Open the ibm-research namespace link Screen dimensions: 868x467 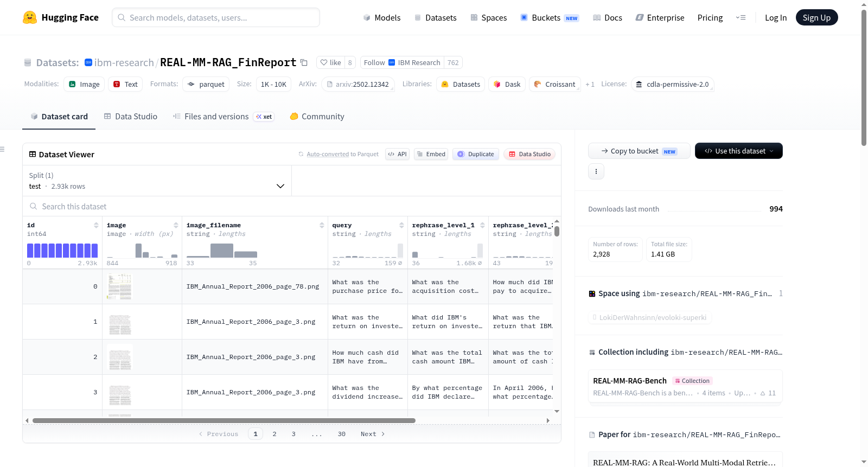(124, 62)
